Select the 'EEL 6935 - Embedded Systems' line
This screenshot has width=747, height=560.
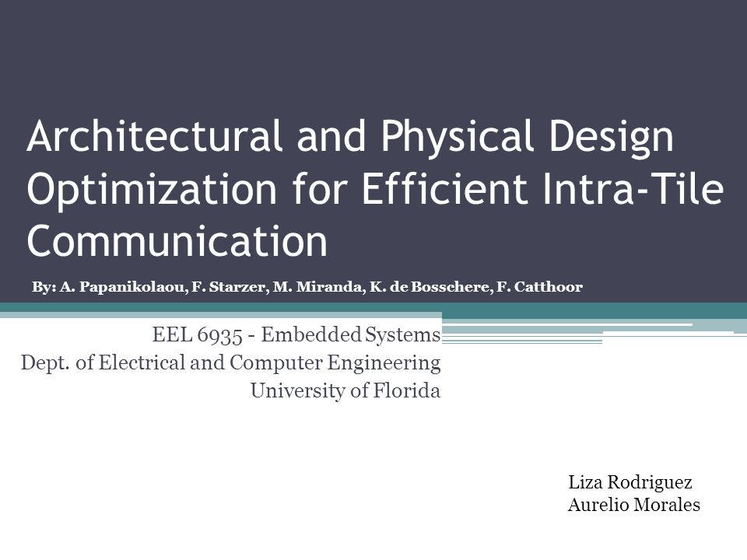pos(296,334)
